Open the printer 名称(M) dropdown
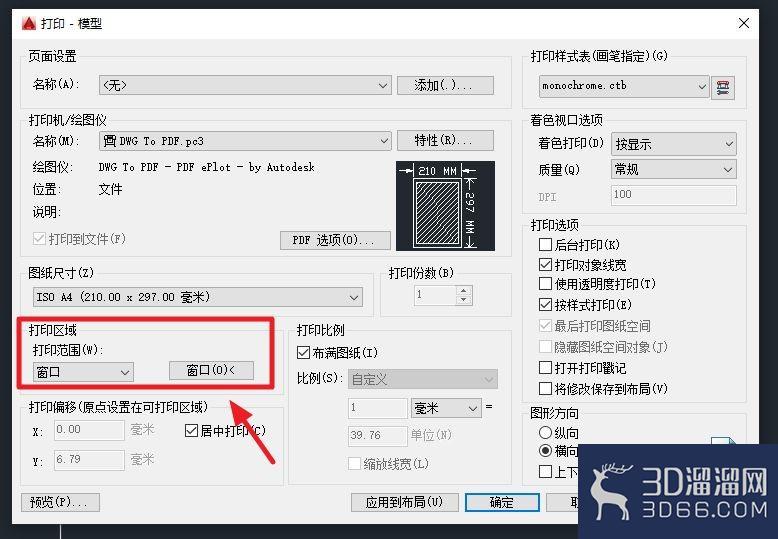Viewport: 778px width, 539px height. (x=245, y=141)
